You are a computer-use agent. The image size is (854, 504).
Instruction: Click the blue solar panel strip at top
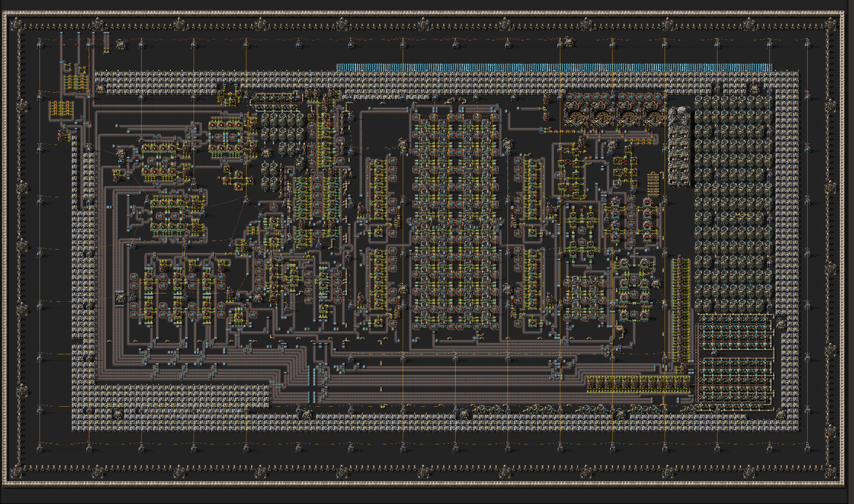point(554,67)
